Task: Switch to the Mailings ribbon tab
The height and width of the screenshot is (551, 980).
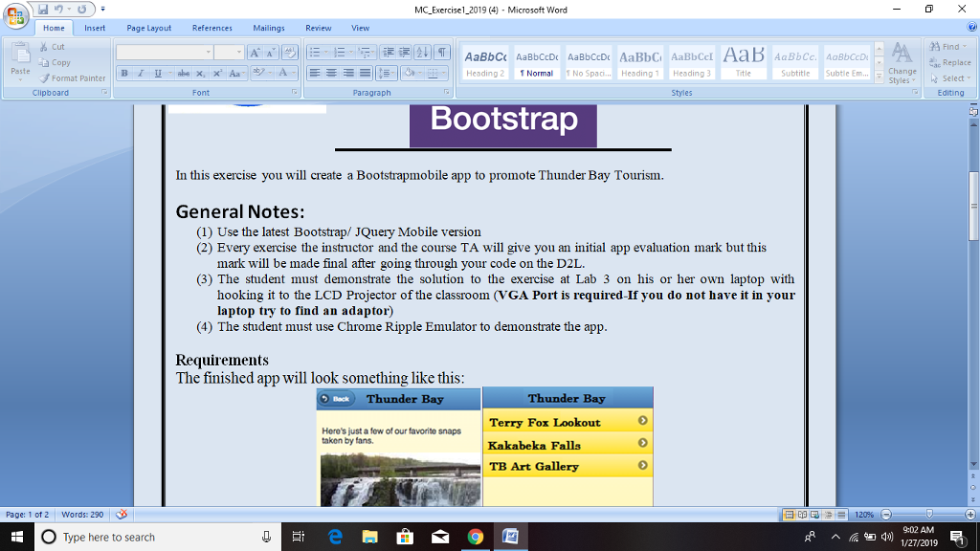Action: point(268,28)
